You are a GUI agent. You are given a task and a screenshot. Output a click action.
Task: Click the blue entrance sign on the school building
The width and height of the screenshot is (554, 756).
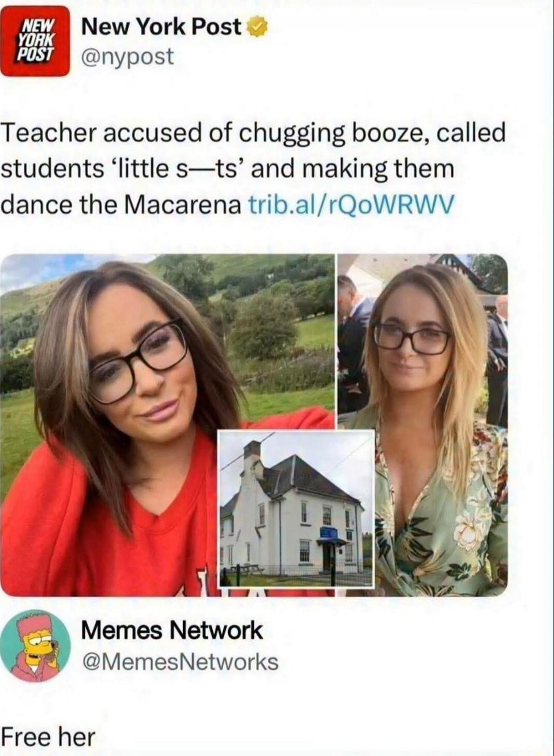328,533
